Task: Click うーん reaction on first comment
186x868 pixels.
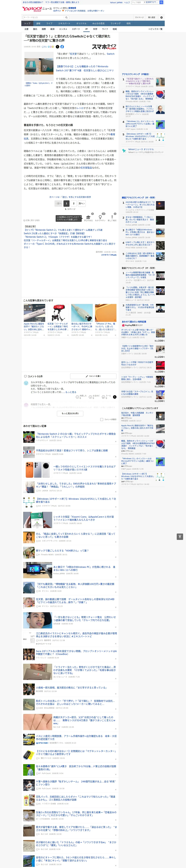Action: 107,397
